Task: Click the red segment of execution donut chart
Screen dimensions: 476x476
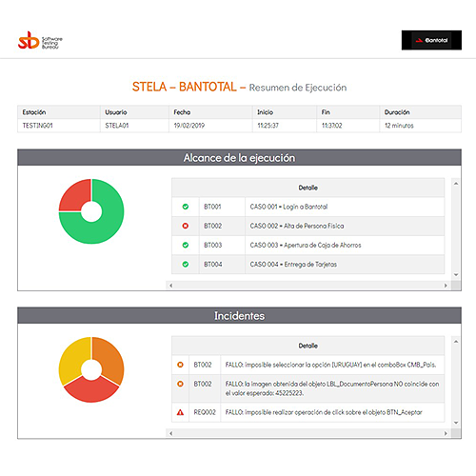Action: point(74,195)
